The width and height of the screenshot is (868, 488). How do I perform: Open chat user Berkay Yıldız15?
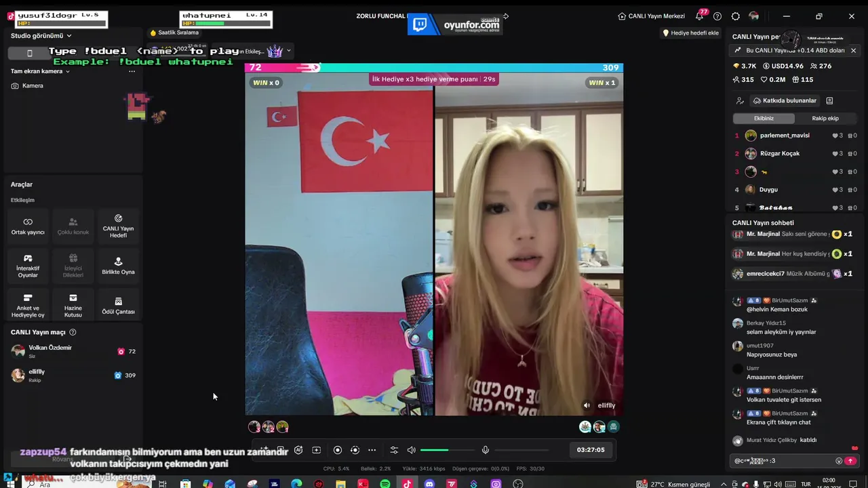[x=766, y=323]
